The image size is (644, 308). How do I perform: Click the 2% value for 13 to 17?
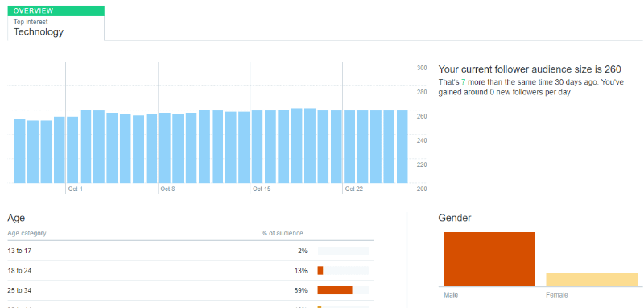coord(303,251)
